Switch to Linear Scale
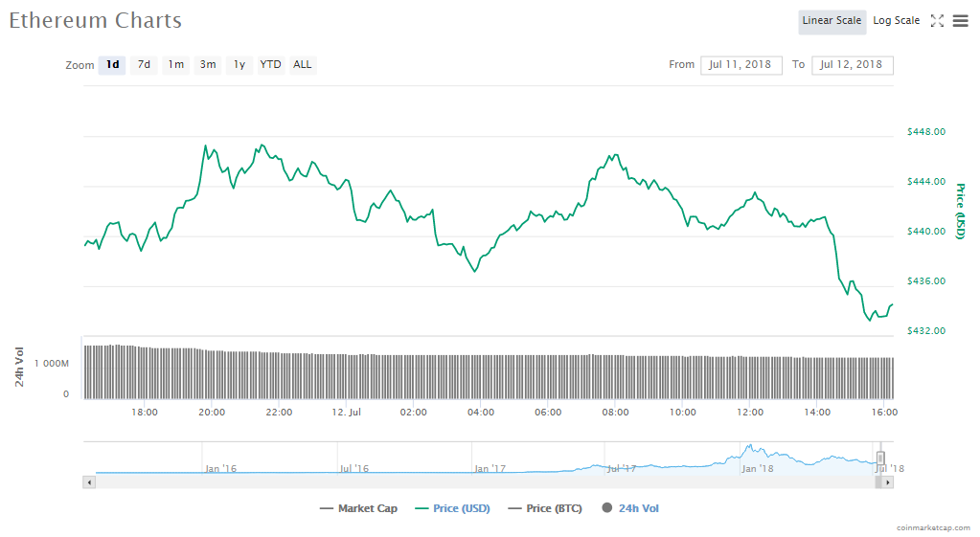 (x=832, y=21)
